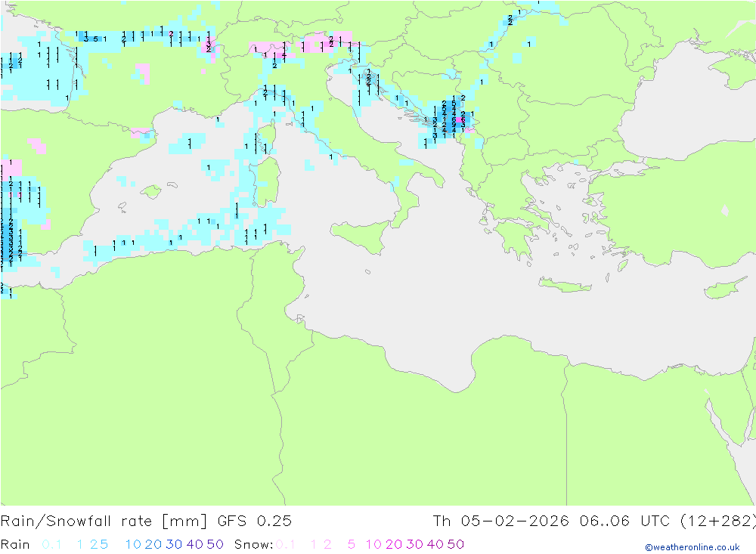756x554 pixels.
Task: Select the Snow legend value 1
Action: coord(314,544)
